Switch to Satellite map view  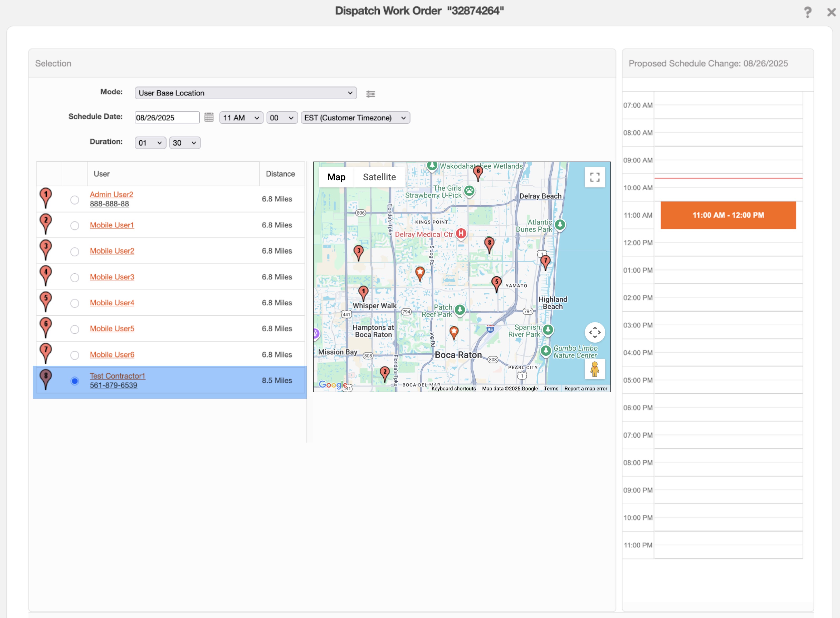[x=379, y=177]
